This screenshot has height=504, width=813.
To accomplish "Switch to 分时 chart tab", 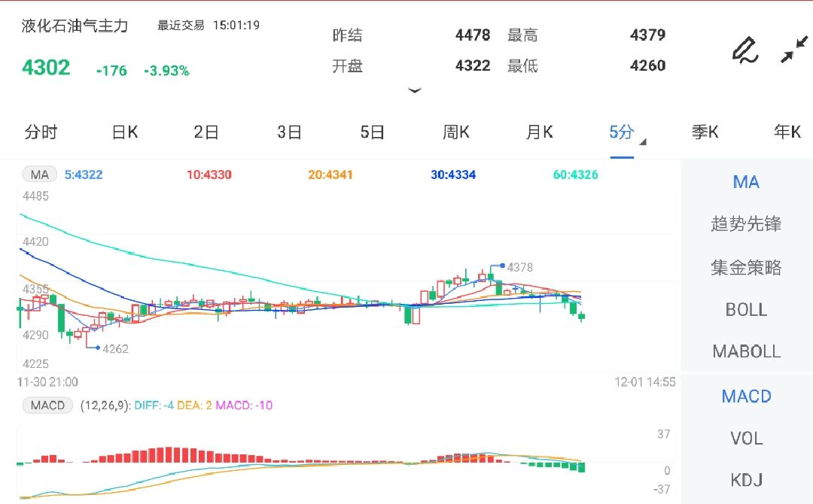I will click(41, 132).
